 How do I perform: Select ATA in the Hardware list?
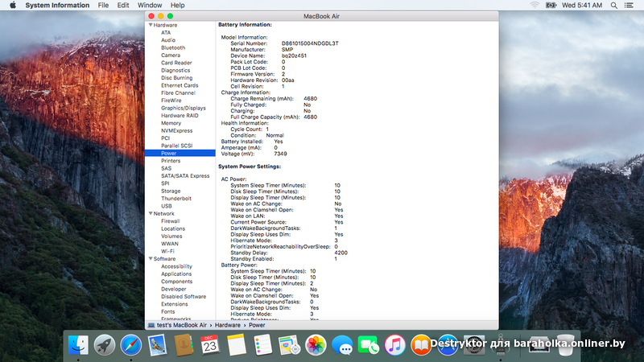point(166,33)
